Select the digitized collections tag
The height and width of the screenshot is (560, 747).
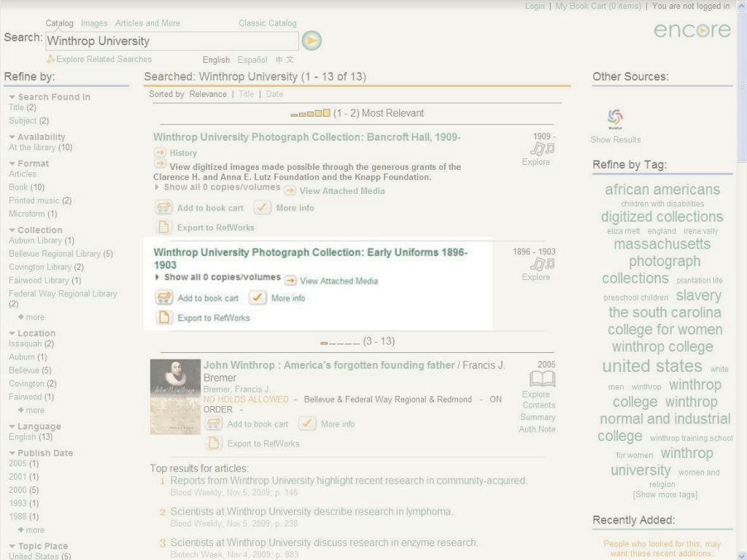pyautogui.click(x=662, y=217)
